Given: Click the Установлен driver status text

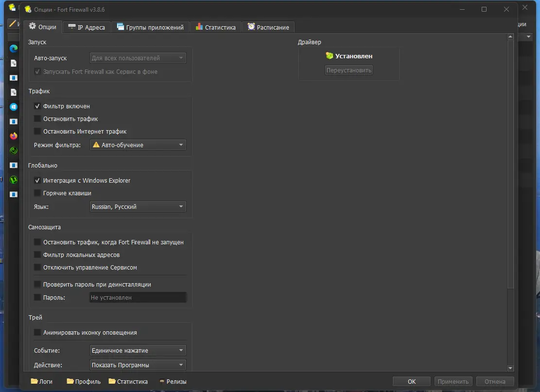Looking at the screenshot, I should [354, 56].
